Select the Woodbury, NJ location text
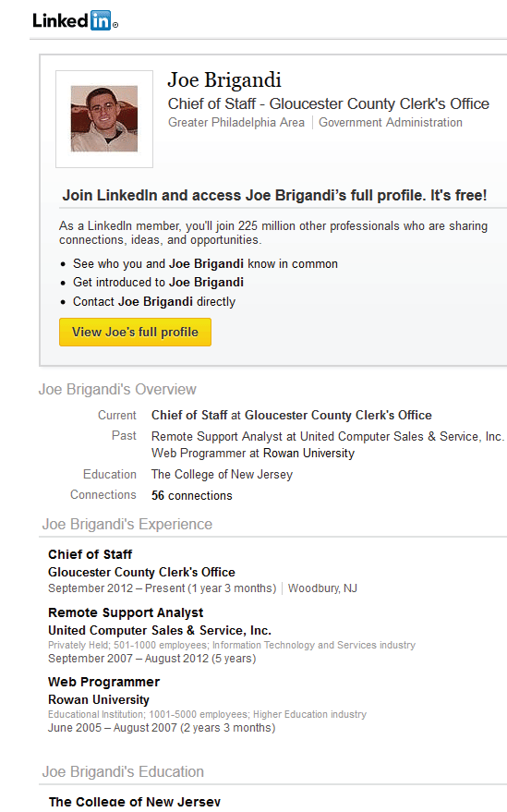 click(322, 588)
